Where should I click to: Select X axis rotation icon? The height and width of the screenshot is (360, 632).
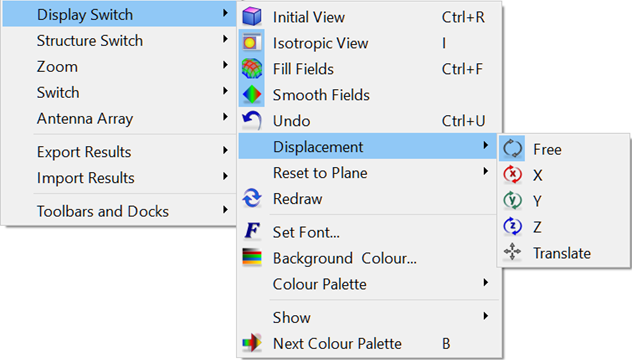pos(512,175)
